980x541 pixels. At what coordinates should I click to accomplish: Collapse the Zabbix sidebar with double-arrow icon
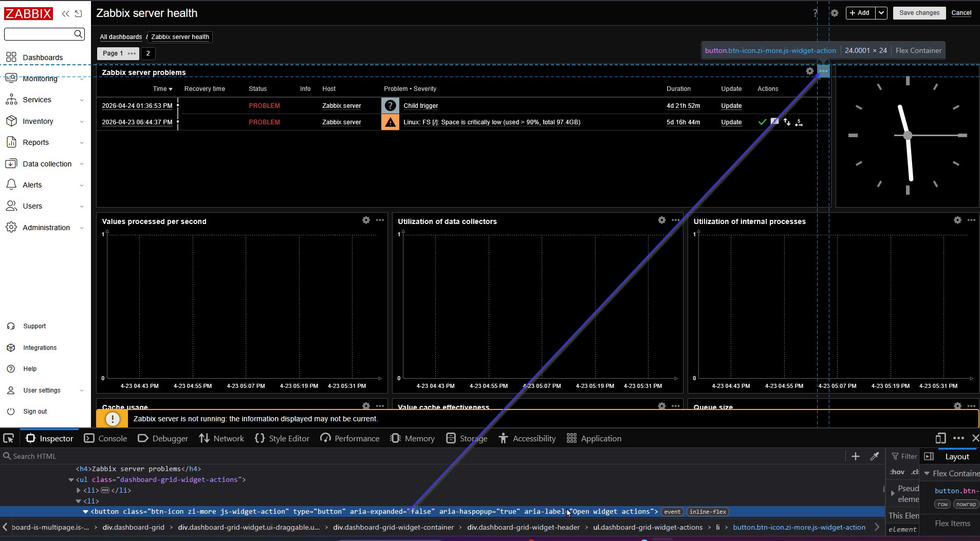point(66,13)
